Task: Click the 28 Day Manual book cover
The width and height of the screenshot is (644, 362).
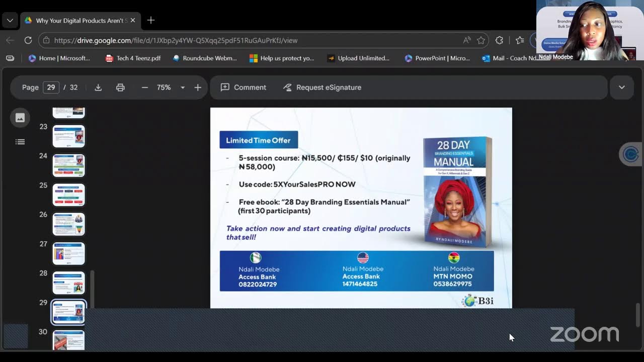Action: (x=458, y=192)
